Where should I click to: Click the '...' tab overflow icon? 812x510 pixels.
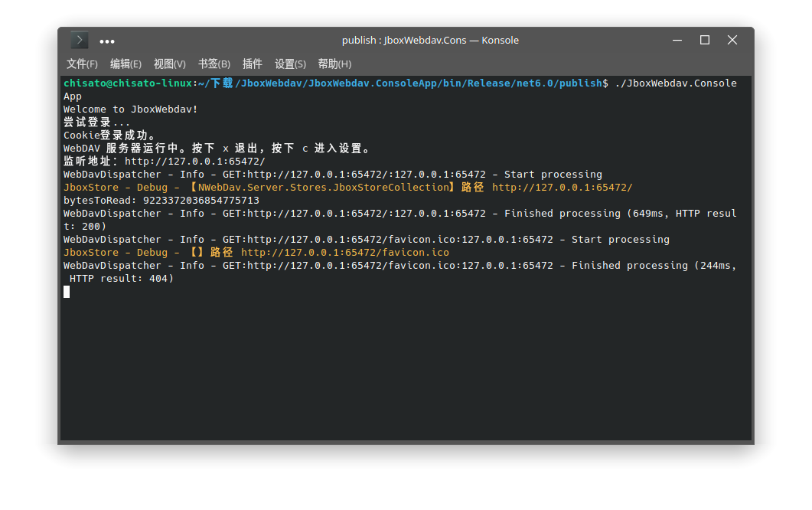click(106, 41)
